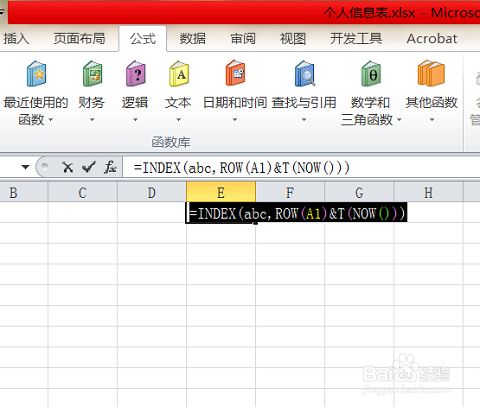Expand the 财务 dropdown arrow

tap(92, 120)
